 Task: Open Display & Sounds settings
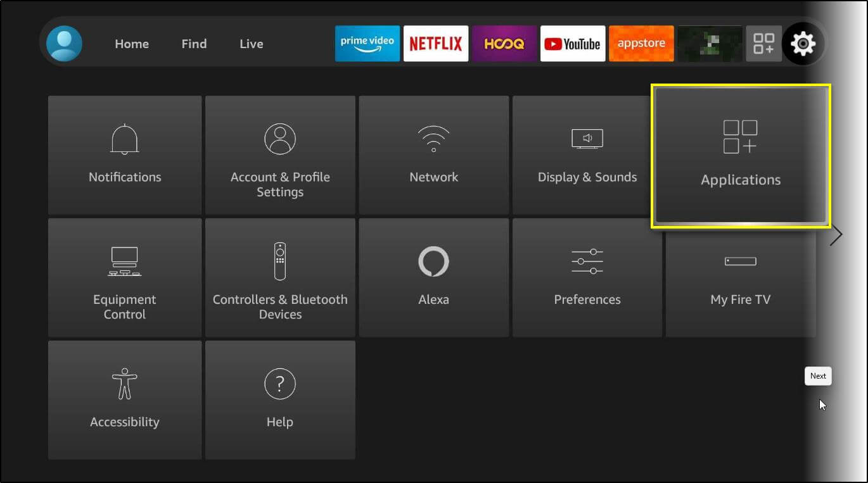tap(587, 154)
